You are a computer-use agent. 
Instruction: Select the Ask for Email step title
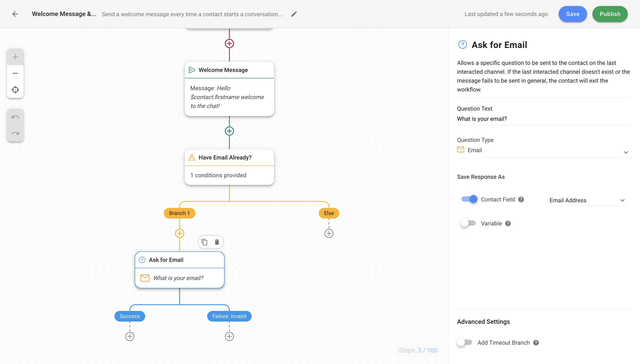tap(166, 260)
